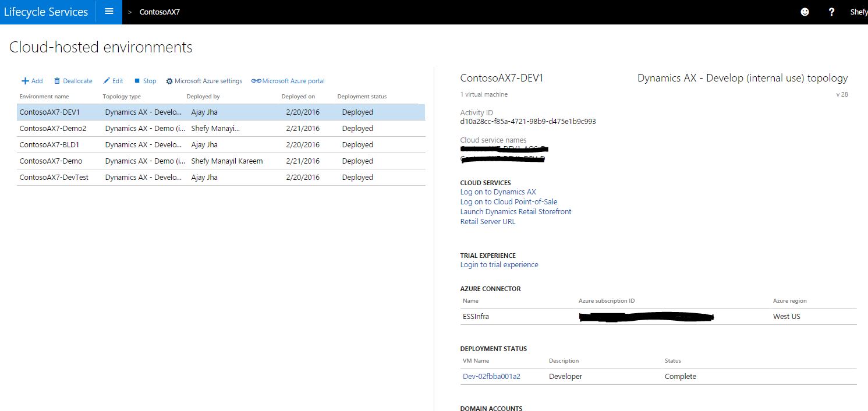
Task: Go to Lifecycle Services home
Action: [x=46, y=12]
